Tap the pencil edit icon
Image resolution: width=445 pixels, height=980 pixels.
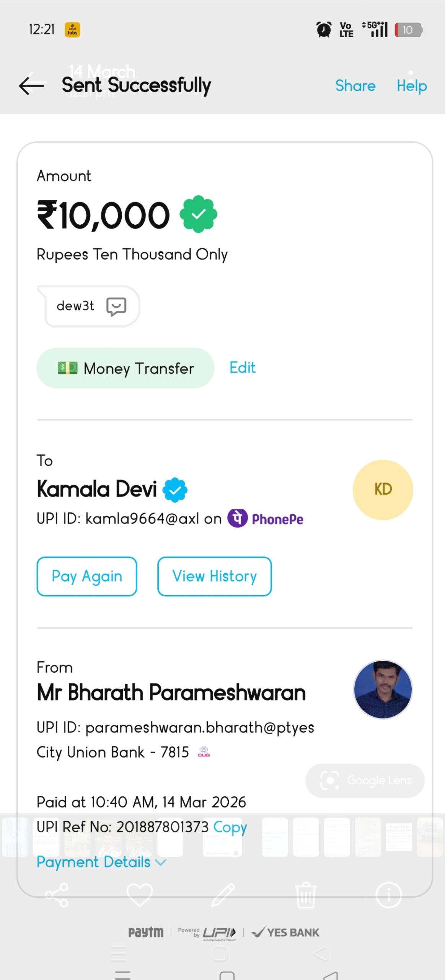223,895
